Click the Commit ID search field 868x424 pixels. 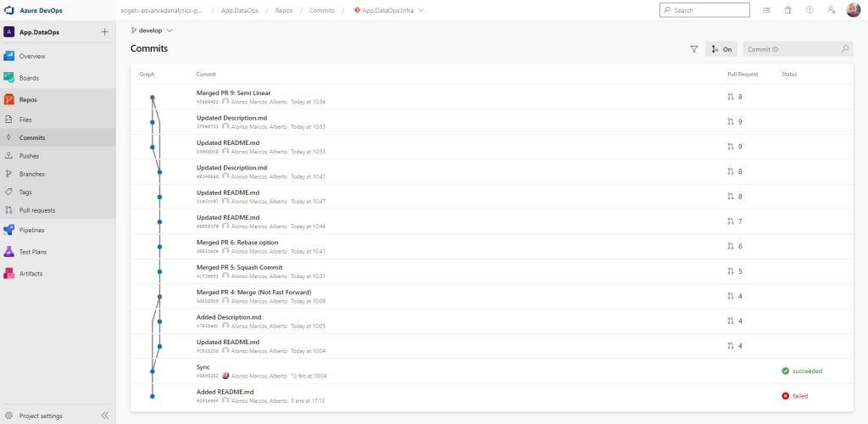[792, 49]
